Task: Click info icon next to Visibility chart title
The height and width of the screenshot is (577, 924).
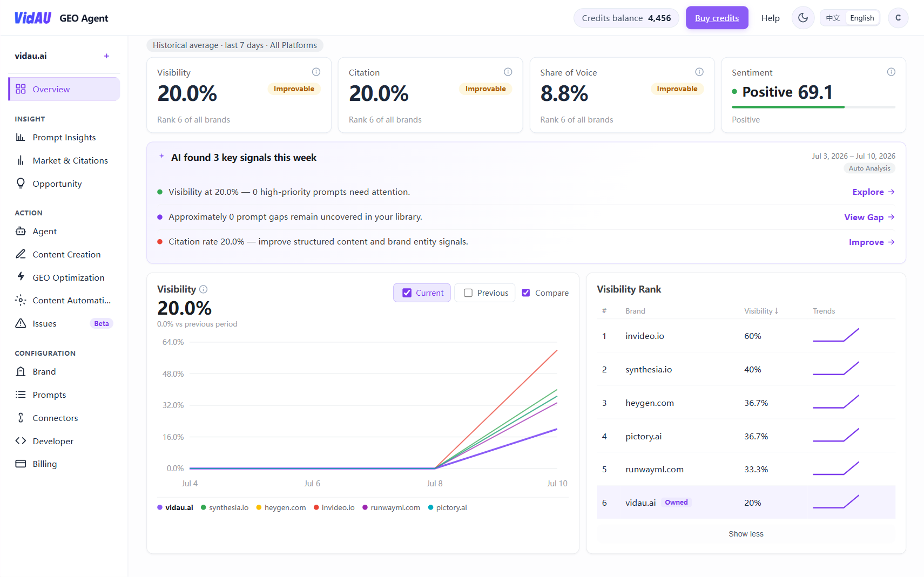Action: (203, 289)
